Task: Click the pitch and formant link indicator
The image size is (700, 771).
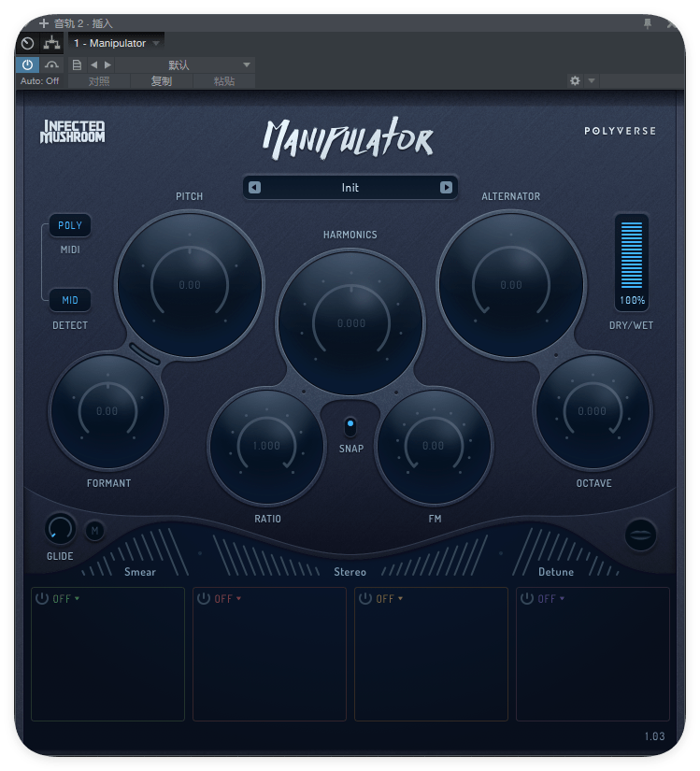Action: coord(145,354)
